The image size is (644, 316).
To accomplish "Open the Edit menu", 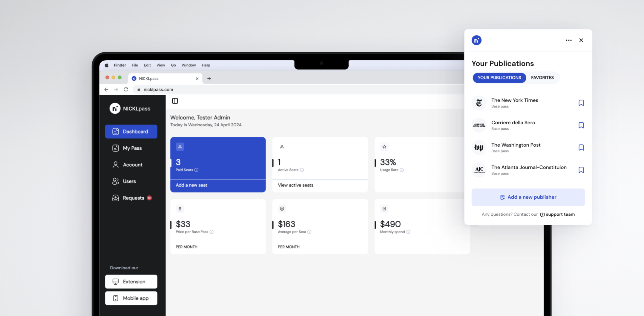I will pyautogui.click(x=147, y=65).
